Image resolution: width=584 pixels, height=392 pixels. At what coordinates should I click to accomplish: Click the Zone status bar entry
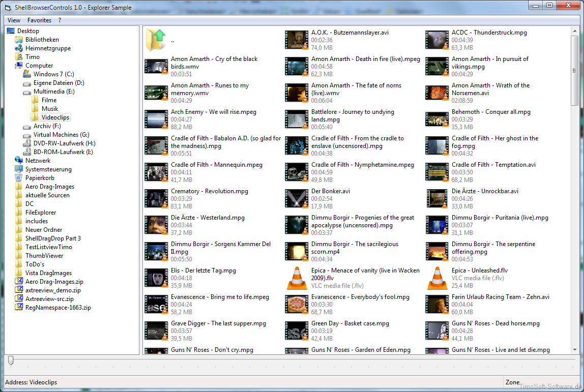tap(512, 382)
